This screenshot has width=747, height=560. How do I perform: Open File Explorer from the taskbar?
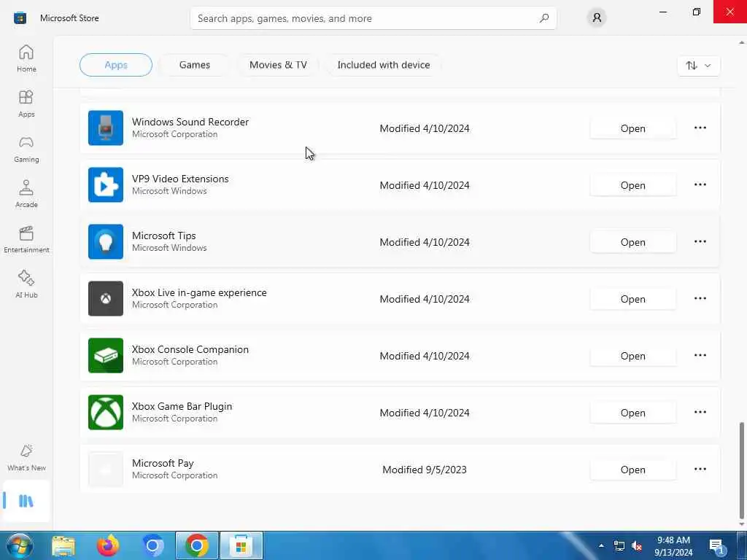[63, 545]
